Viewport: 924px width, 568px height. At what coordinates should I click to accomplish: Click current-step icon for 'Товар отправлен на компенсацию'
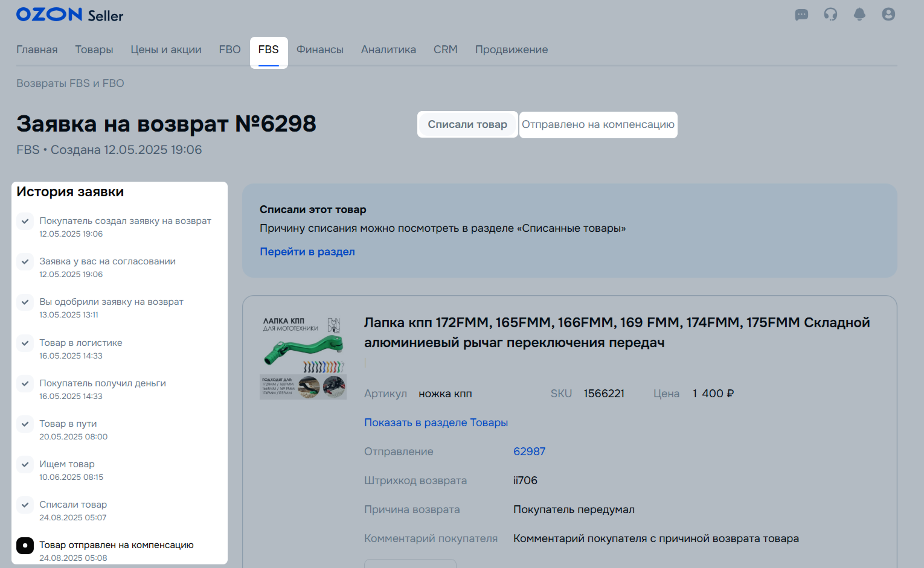(25, 546)
